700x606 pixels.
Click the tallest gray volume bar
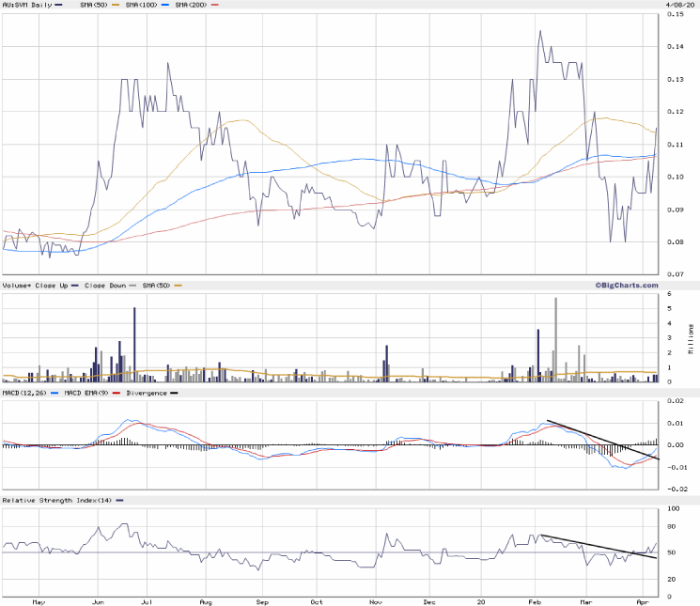point(556,338)
